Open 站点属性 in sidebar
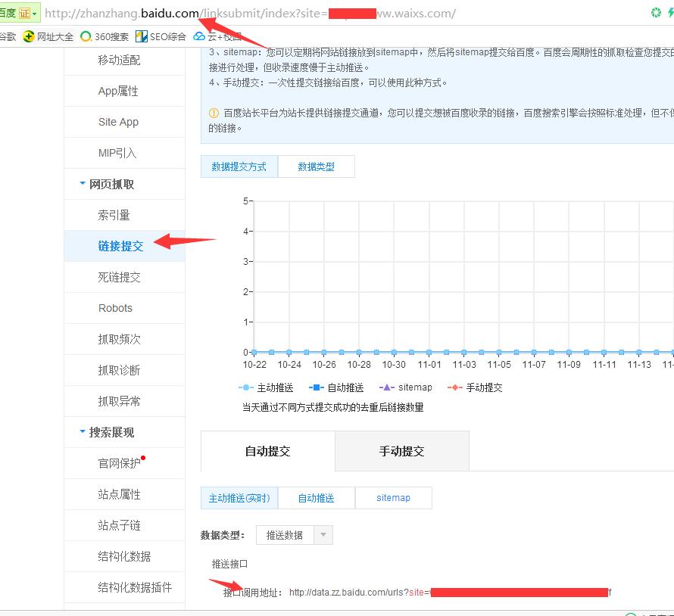Screen dimensions: 674x616 click(x=125, y=494)
